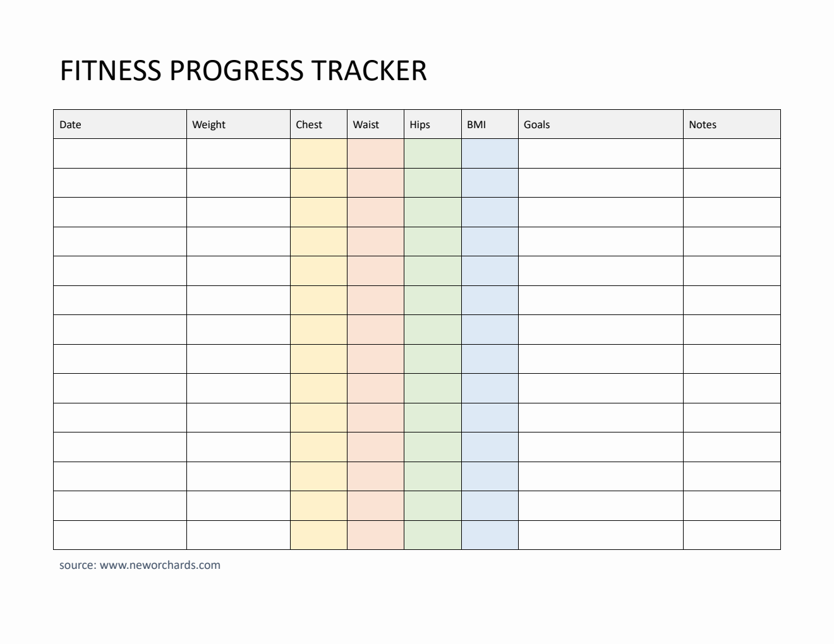Click the BMI column header

490,124
